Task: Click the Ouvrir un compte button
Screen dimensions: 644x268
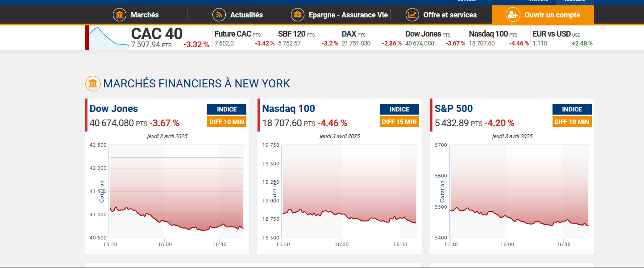Action: pos(552,15)
